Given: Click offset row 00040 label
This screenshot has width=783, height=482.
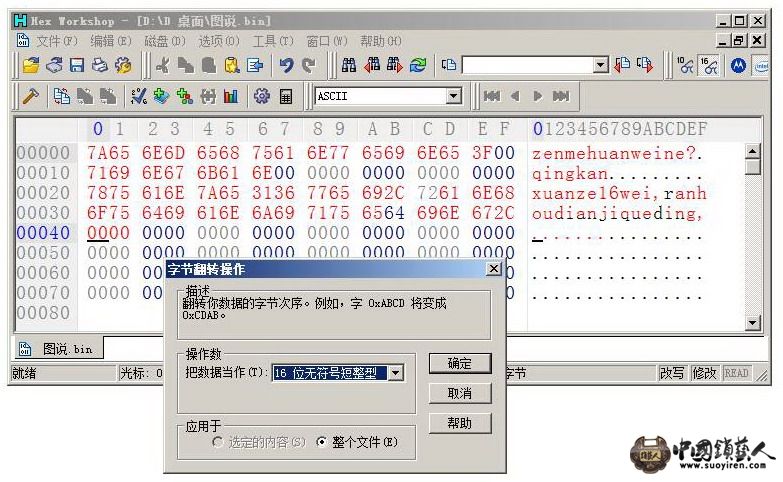Looking at the screenshot, I should [43, 233].
